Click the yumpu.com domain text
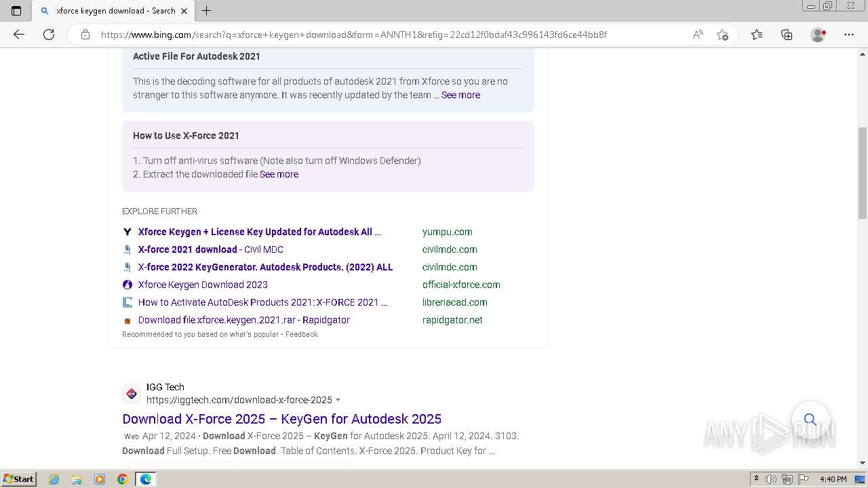Viewport: 868px width, 488px height. point(448,232)
